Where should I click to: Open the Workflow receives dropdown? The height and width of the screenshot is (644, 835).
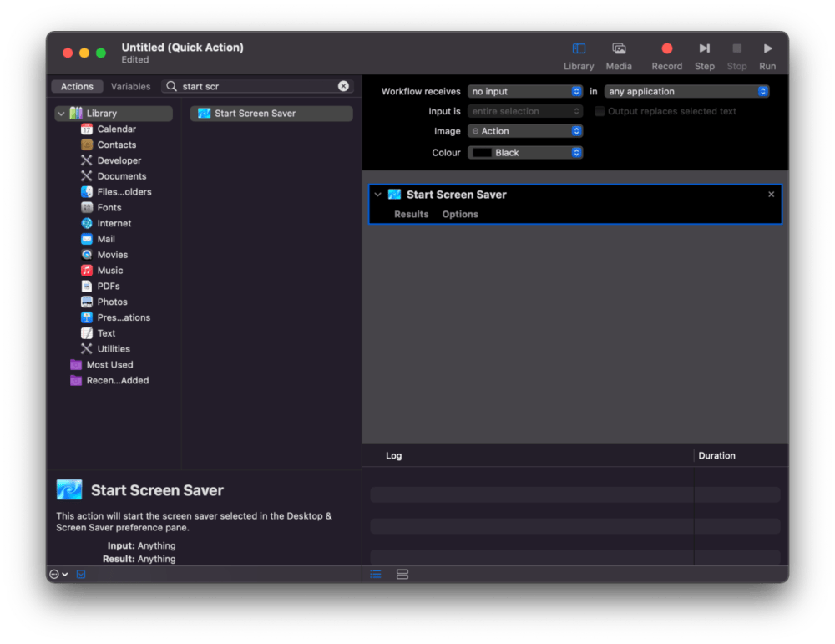pos(524,91)
